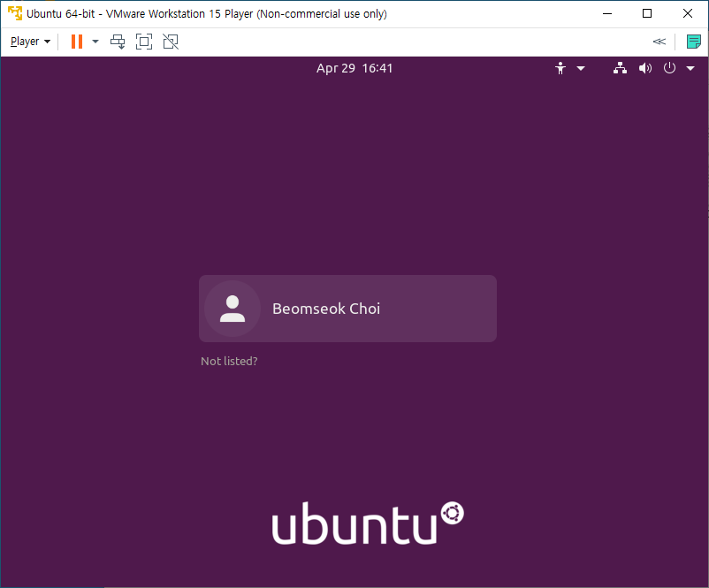Open the Player menu
The height and width of the screenshot is (588, 709).
tap(30, 42)
